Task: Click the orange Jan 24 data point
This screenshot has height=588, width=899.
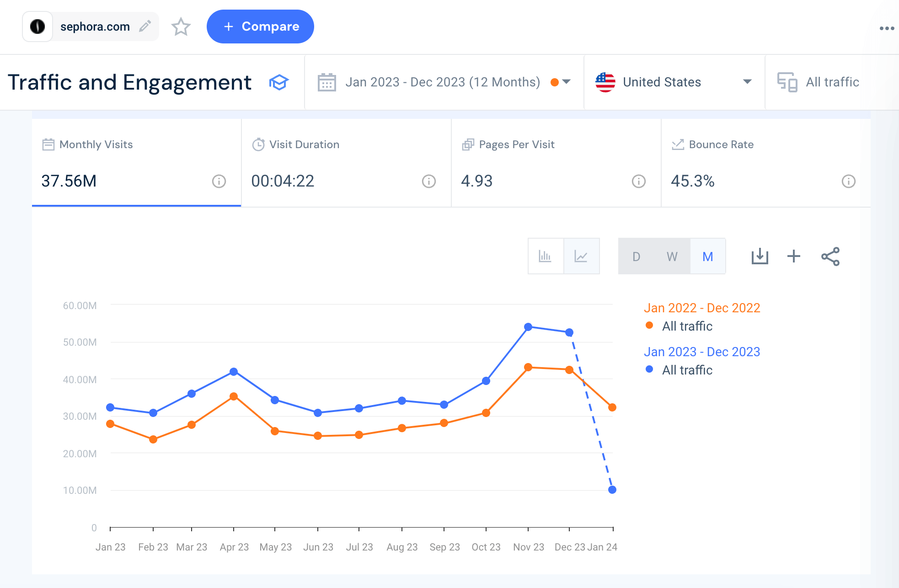Action: pos(612,407)
